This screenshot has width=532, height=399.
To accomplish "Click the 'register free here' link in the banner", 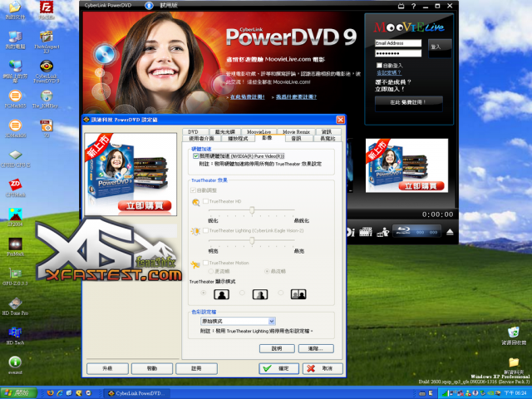I will tap(248, 97).
